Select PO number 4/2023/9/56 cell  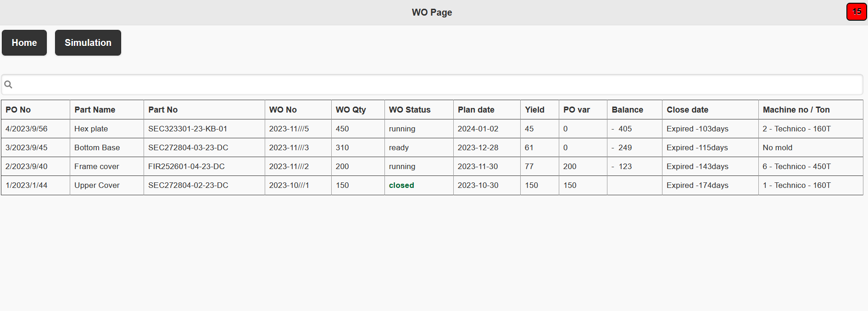point(27,129)
